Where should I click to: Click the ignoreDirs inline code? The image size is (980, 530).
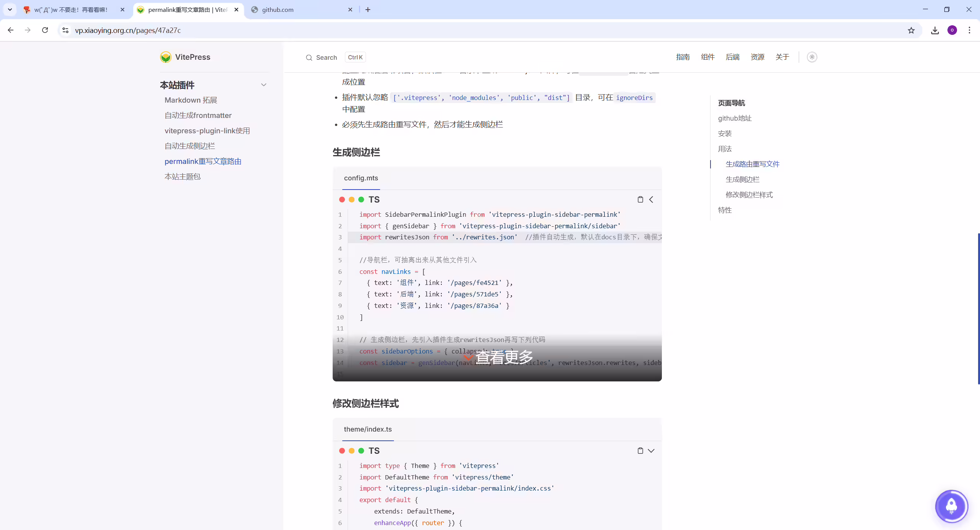(x=634, y=98)
